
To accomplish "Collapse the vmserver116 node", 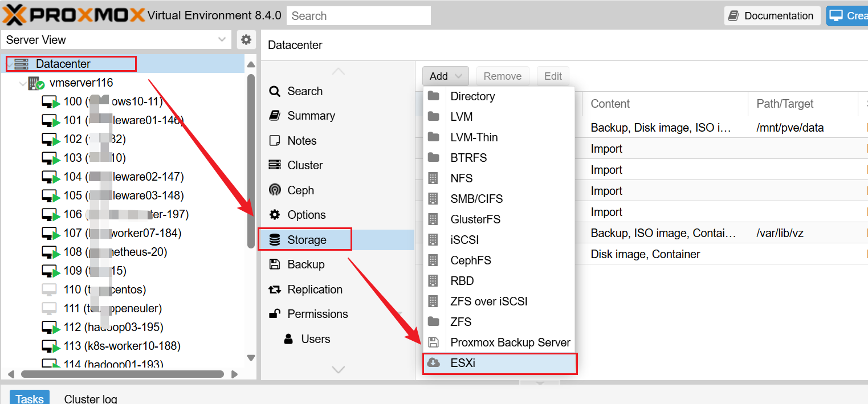I will tap(22, 84).
